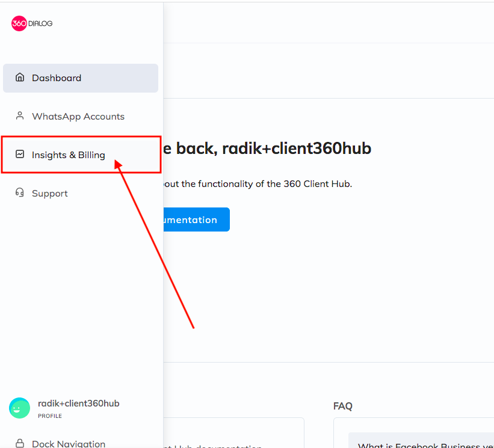Open WhatsApp Accounts in the sidebar
This screenshot has height=448, width=494.
[x=81, y=117]
